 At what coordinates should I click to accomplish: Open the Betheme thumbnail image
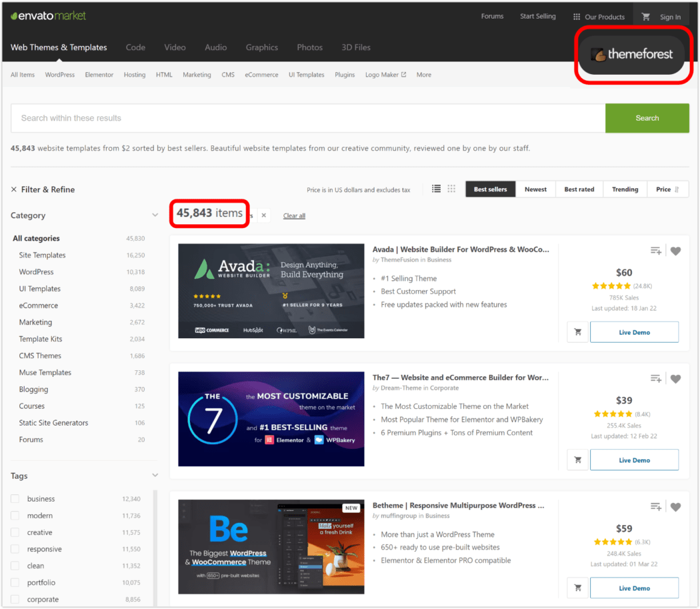click(x=271, y=546)
